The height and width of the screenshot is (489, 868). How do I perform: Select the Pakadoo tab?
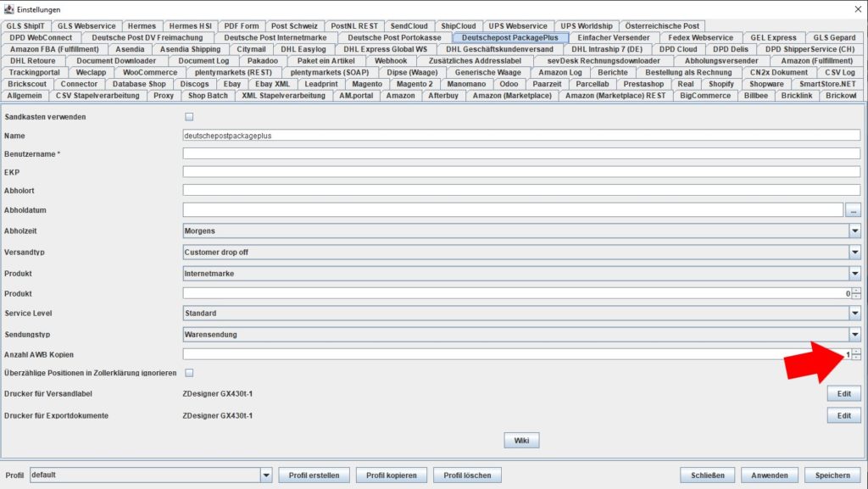[263, 61]
